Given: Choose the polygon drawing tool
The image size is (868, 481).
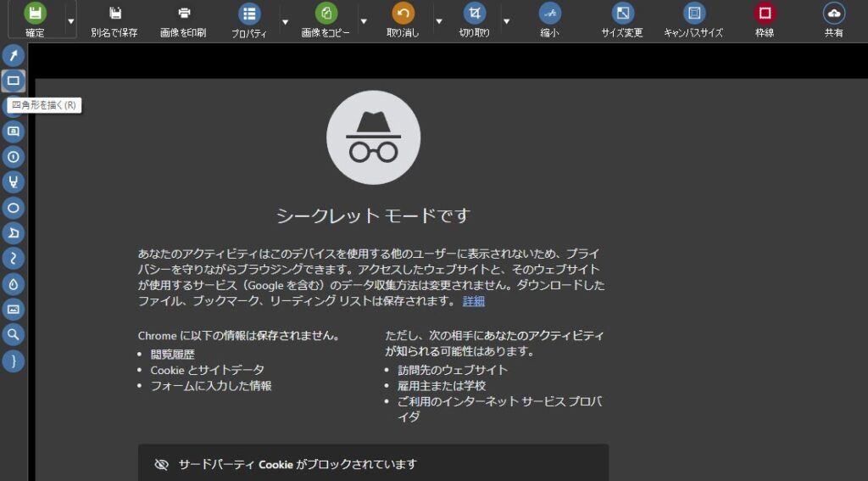Looking at the screenshot, I should [14, 233].
